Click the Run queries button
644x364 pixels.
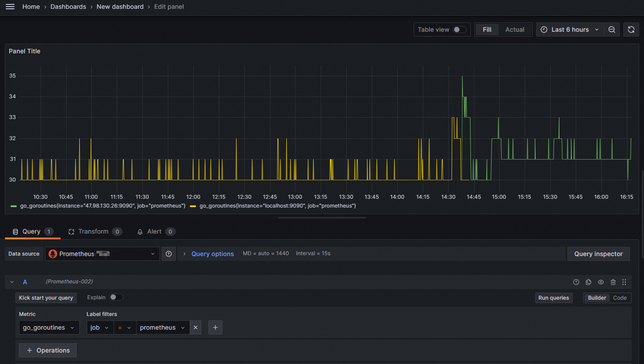[x=554, y=298]
